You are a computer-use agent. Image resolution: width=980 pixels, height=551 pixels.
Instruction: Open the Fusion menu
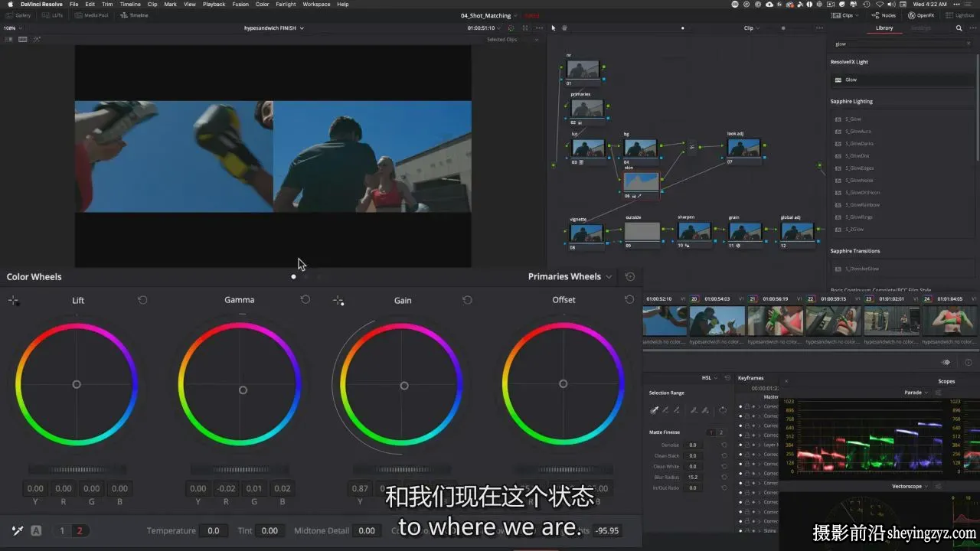click(x=240, y=4)
